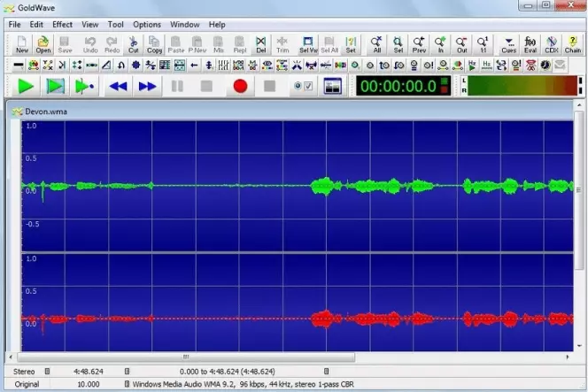Click the 00:00:00.0 time display

click(x=404, y=86)
